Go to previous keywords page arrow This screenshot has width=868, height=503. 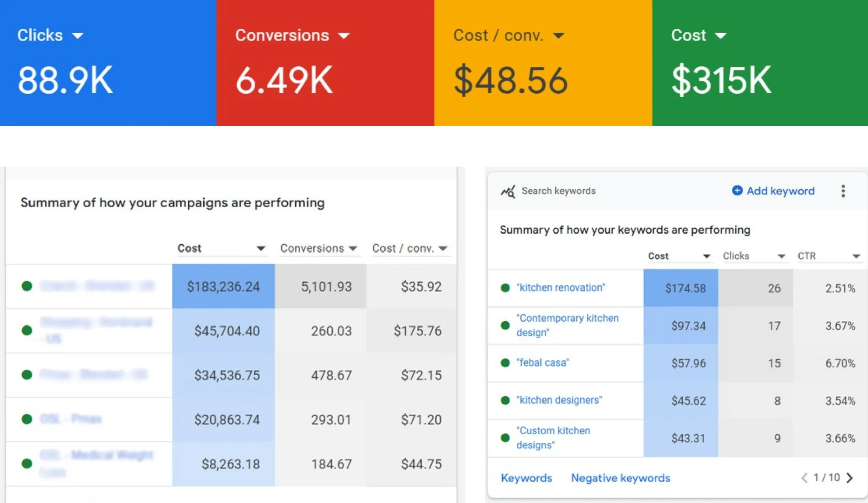tap(804, 478)
